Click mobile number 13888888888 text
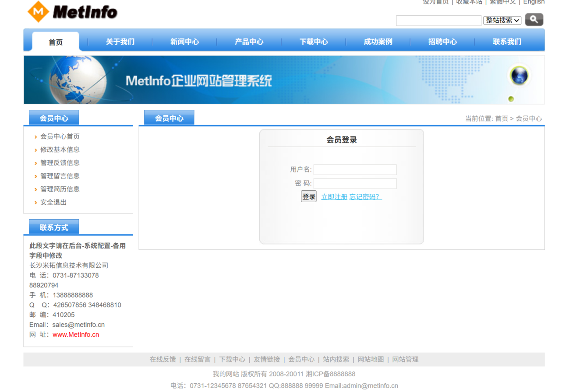The image size is (562, 392). pos(73,295)
